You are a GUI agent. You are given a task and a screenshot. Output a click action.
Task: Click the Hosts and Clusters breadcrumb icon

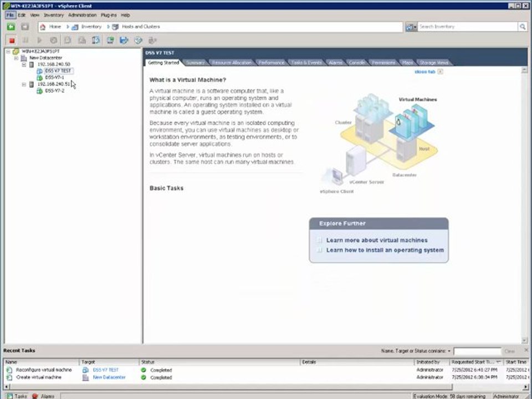coord(115,27)
